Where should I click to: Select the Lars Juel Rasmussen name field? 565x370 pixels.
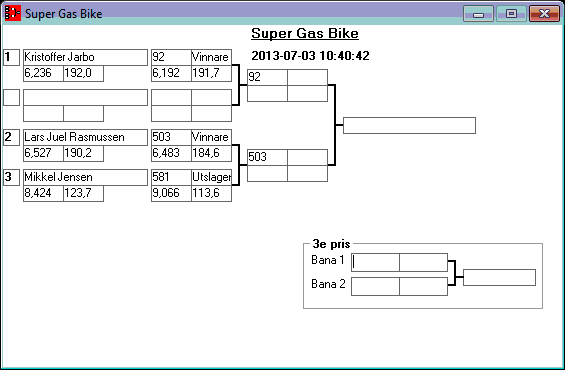[x=85, y=137]
